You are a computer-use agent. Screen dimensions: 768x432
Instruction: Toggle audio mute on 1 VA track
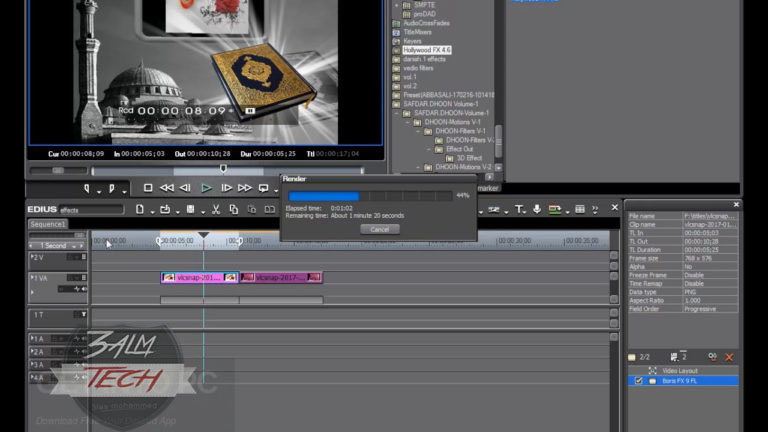pos(84,289)
